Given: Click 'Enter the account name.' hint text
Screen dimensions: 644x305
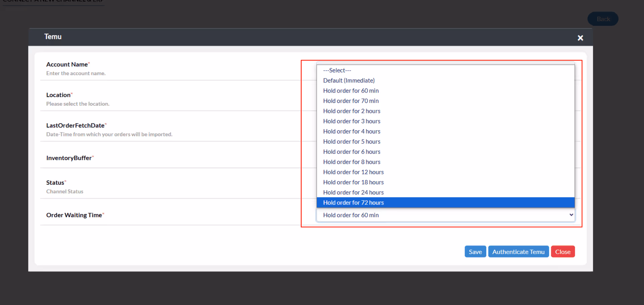Looking at the screenshot, I should 76,73.
